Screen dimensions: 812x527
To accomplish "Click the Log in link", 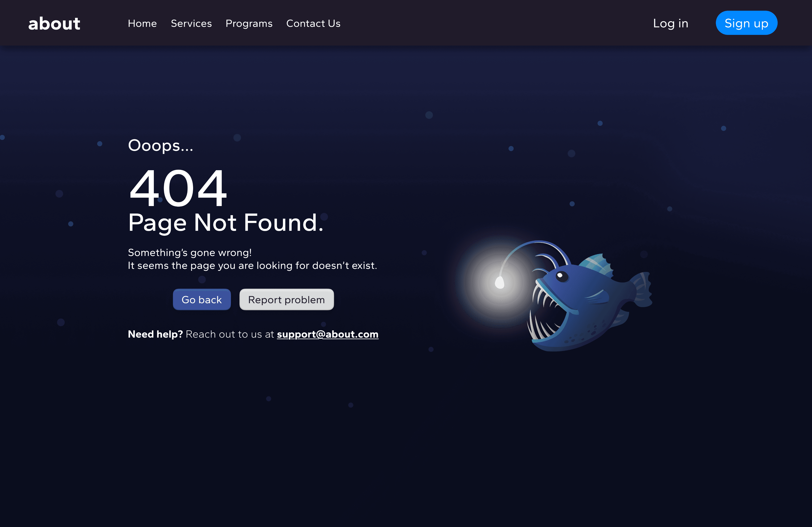I will [670, 24].
